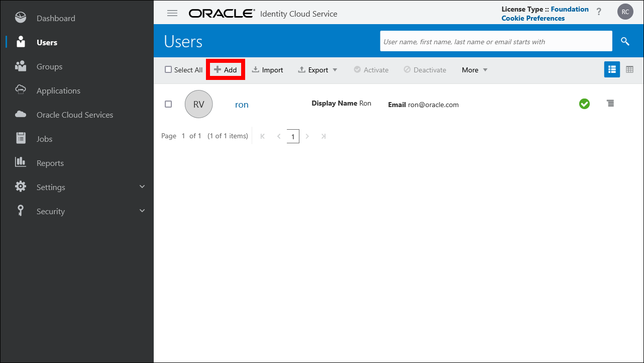Open the Applications section
The image size is (644, 363).
point(58,90)
